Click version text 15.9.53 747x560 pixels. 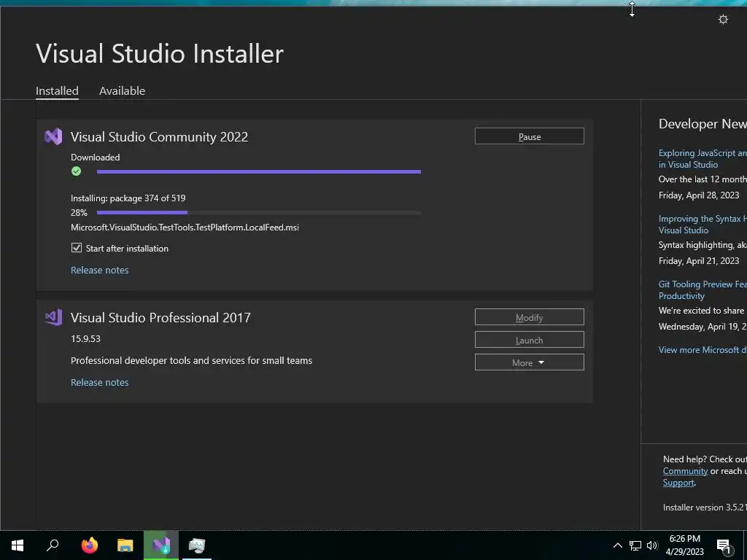pyautogui.click(x=86, y=338)
